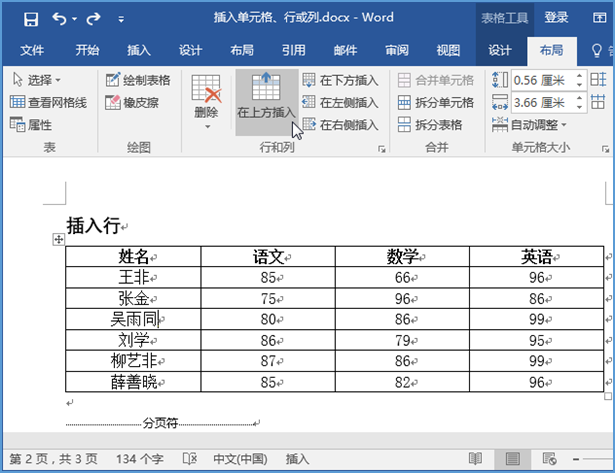Undo the last action
615x473 pixels.
[60, 18]
